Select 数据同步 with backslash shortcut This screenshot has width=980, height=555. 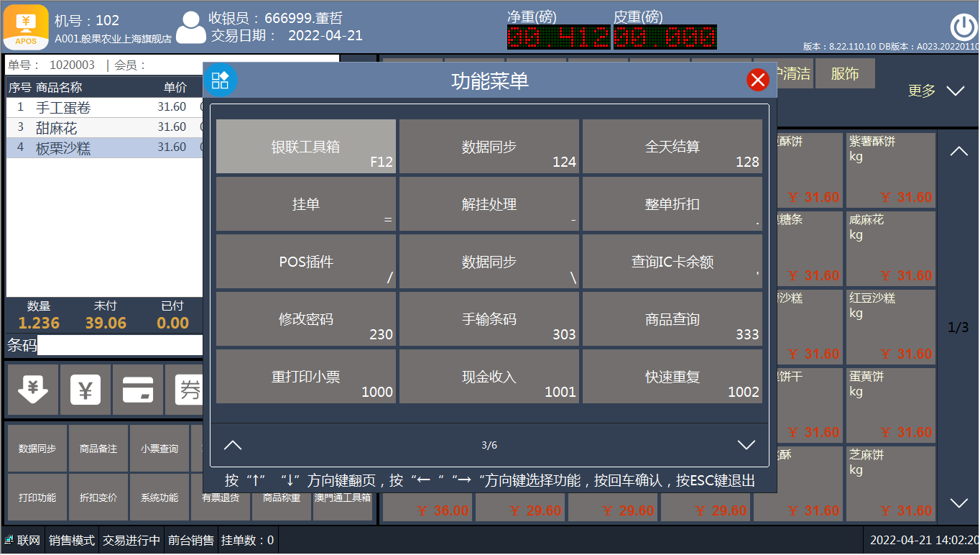tap(489, 262)
